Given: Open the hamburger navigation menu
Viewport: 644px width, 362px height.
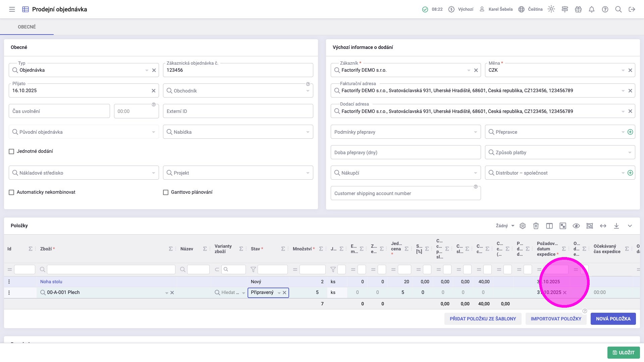Looking at the screenshot, I should pos(12,9).
